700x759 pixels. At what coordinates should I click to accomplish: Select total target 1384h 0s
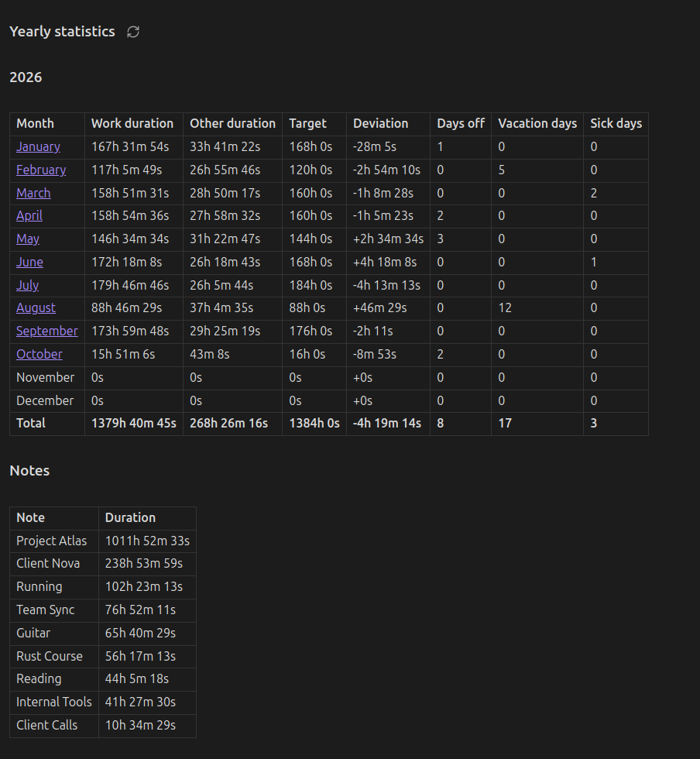point(314,424)
